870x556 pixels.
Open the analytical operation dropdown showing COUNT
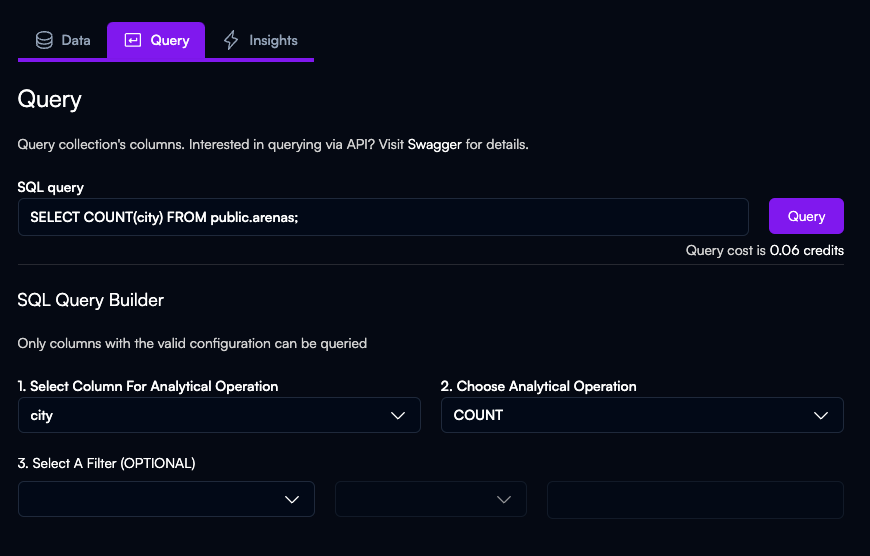click(x=642, y=415)
